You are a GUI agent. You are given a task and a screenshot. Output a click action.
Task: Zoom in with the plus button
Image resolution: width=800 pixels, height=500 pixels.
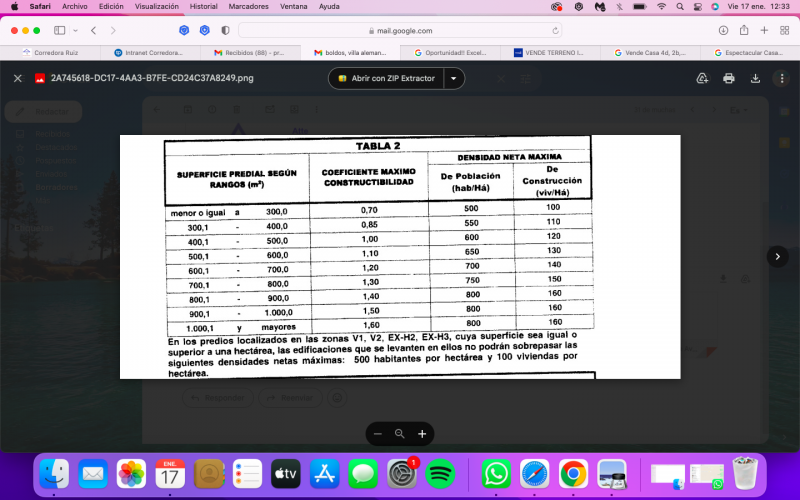[422, 434]
